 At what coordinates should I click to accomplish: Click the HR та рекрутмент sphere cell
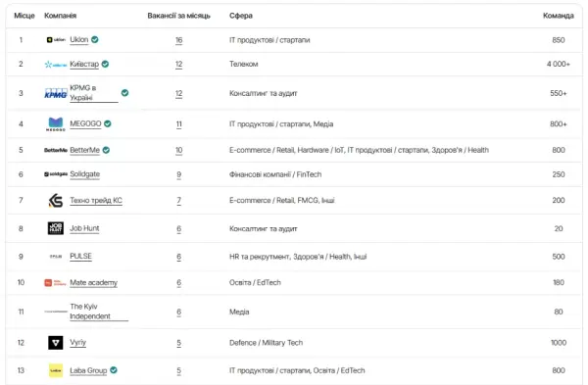(298, 257)
